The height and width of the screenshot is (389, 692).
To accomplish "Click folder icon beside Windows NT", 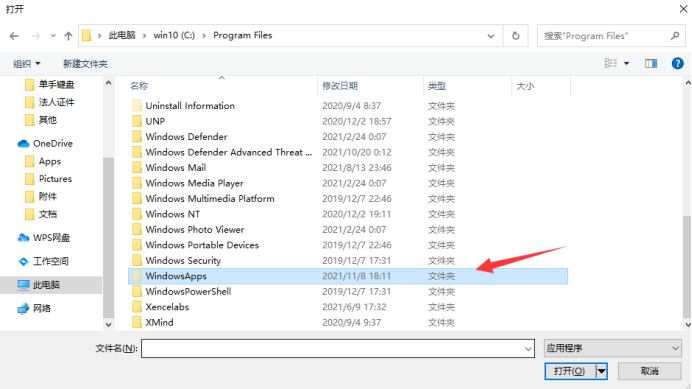I will click(x=137, y=214).
